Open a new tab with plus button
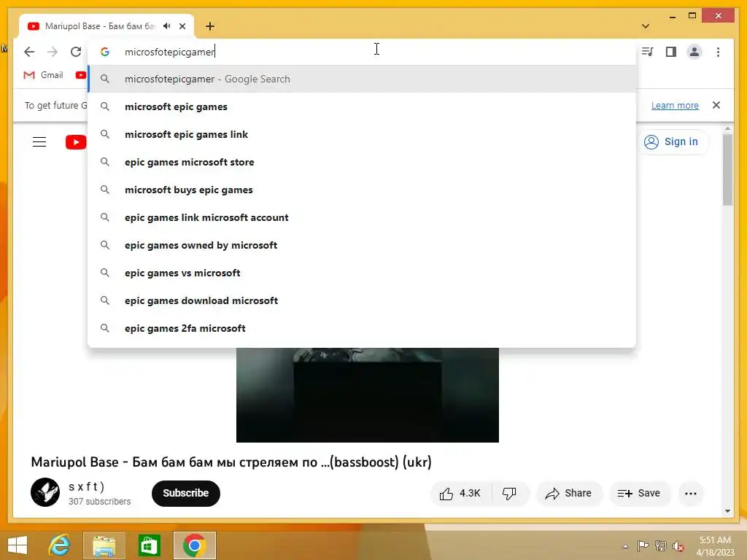The height and width of the screenshot is (560, 747). (210, 26)
